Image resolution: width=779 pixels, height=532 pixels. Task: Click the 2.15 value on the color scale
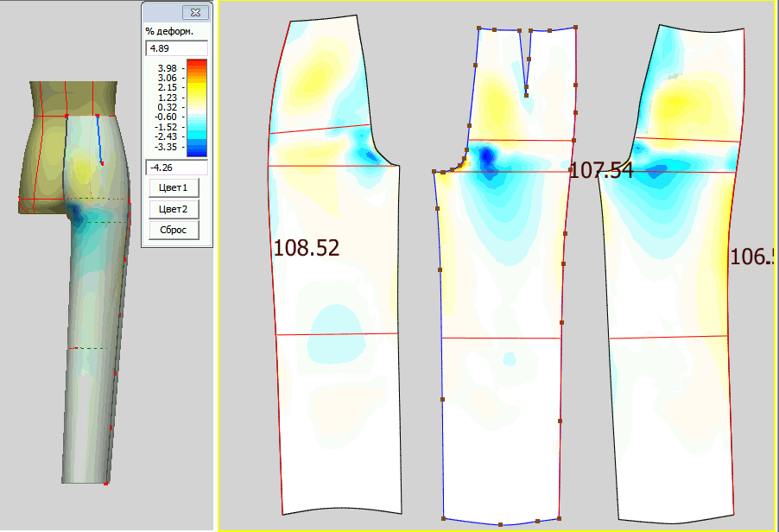click(x=167, y=87)
